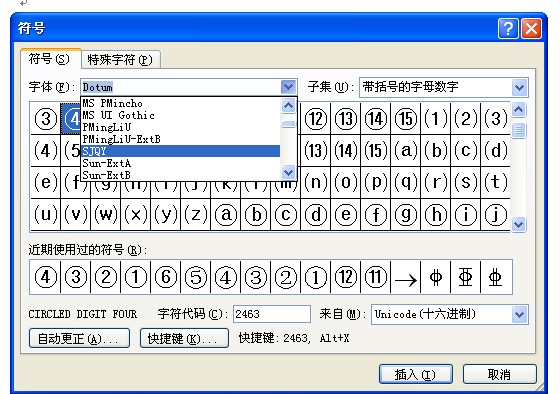The width and height of the screenshot is (560, 394).
Task: Open the help question mark button
Action: (508, 28)
